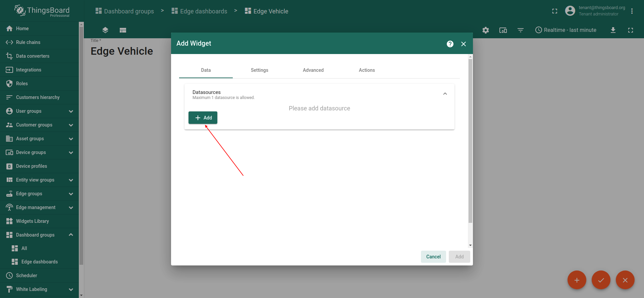Open Roles page
The image size is (644, 298).
39,84
